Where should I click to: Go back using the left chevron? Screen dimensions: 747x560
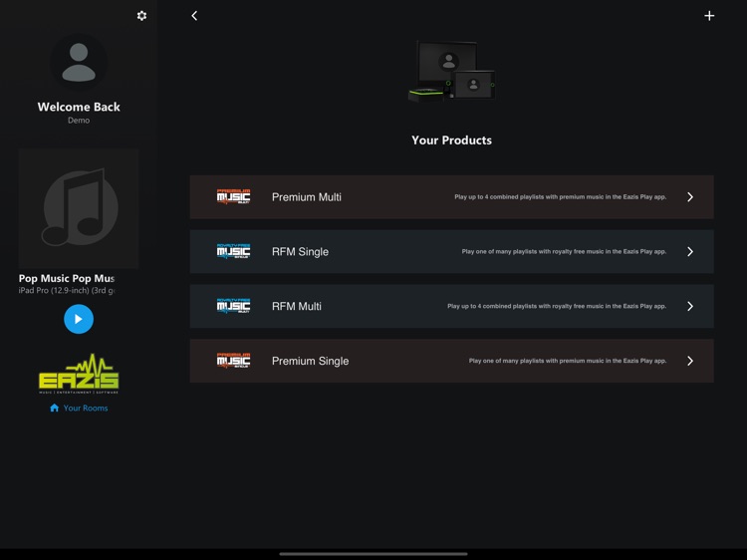(x=194, y=16)
